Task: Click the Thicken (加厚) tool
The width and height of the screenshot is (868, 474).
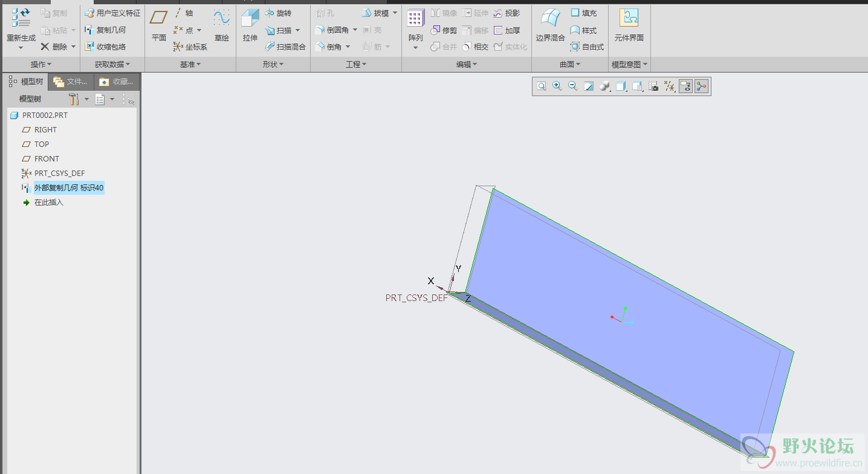Action: coord(507,30)
